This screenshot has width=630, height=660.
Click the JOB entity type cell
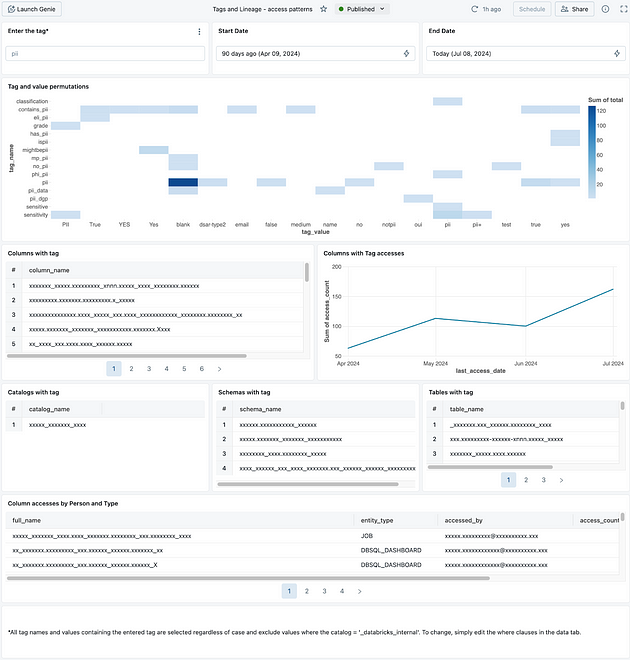[367, 536]
